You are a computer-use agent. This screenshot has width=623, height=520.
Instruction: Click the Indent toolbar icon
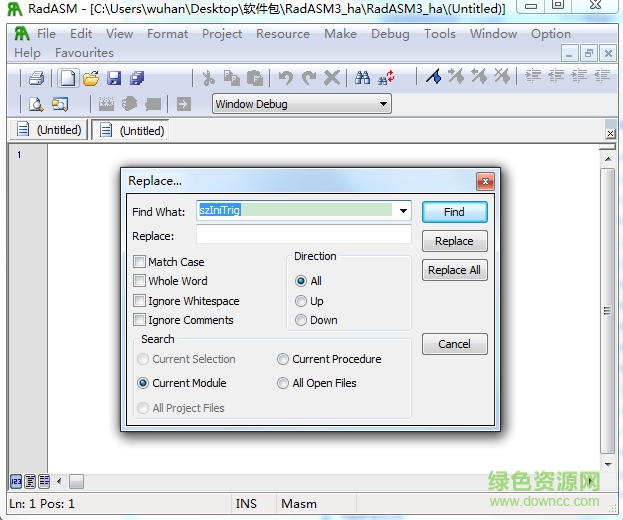[533, 75]
